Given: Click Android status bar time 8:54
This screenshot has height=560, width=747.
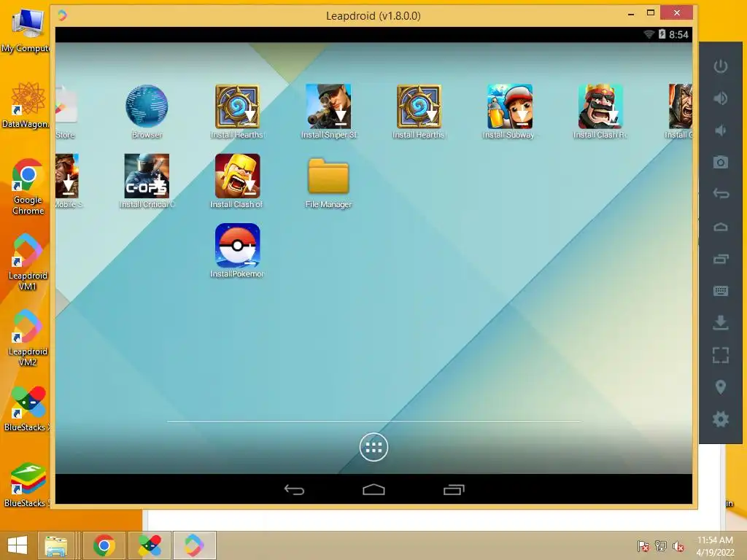Looking at the screenshot, I should point(678,34).
